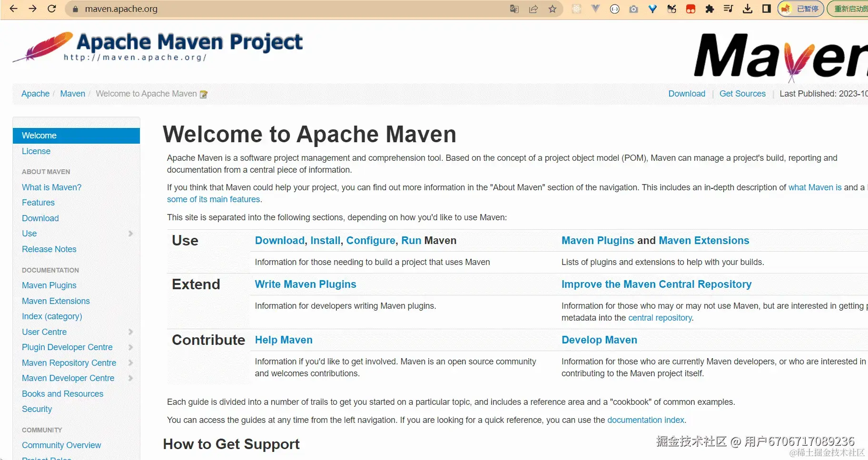Click the Run link in the Use row
Image resolution: width=868 pixels, height=460 pixels.
tap(411, 241)
